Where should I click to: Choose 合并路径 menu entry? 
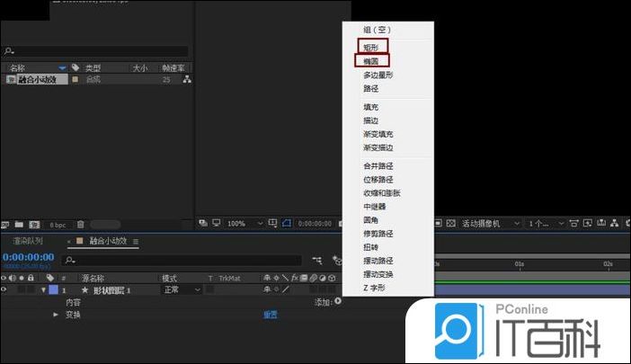pyautogui.click(x=378, y=165)
